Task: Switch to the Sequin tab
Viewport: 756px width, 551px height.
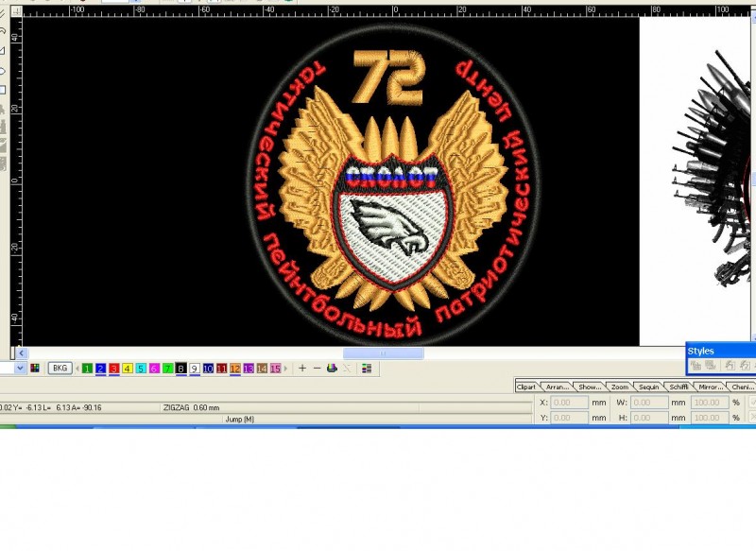Action: (x=648, y=387)
